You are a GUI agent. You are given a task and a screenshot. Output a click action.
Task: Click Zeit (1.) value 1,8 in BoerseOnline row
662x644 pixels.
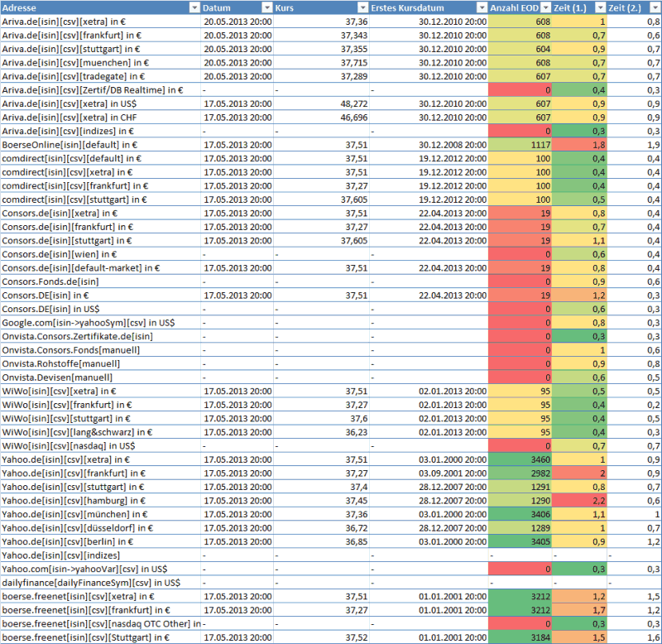(x=579, y=145)
